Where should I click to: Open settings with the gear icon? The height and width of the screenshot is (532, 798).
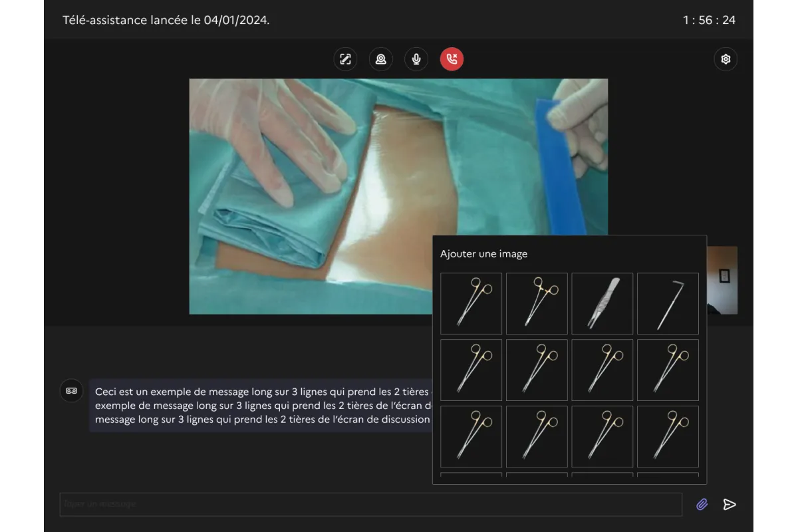coord(725,59)
